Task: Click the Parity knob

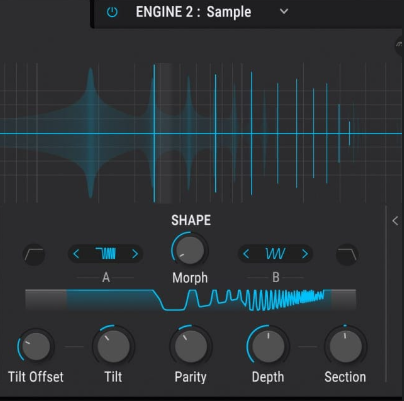Action: [x=191, y=346]
